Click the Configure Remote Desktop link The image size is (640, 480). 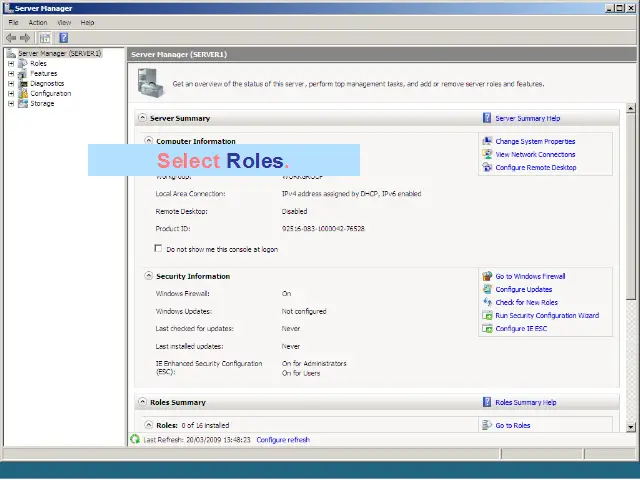(x=536, y=167)
